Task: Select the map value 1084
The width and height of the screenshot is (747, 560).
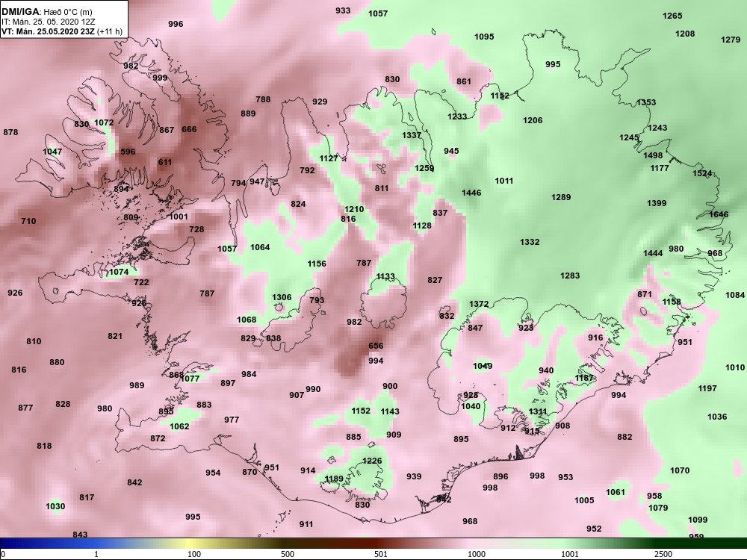Action: [x=734, y=295]
